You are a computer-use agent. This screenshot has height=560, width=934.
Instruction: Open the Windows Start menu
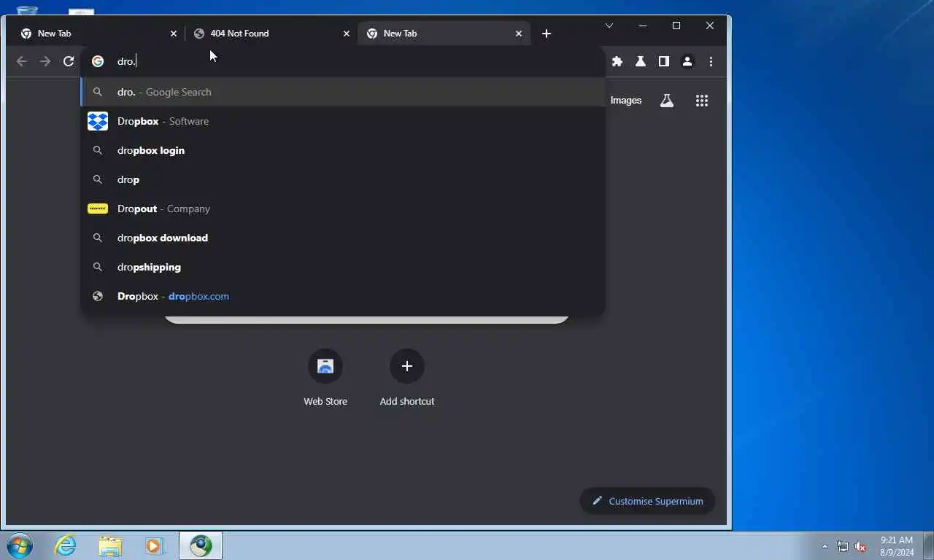pyautogui.click(x=19, y=545)
